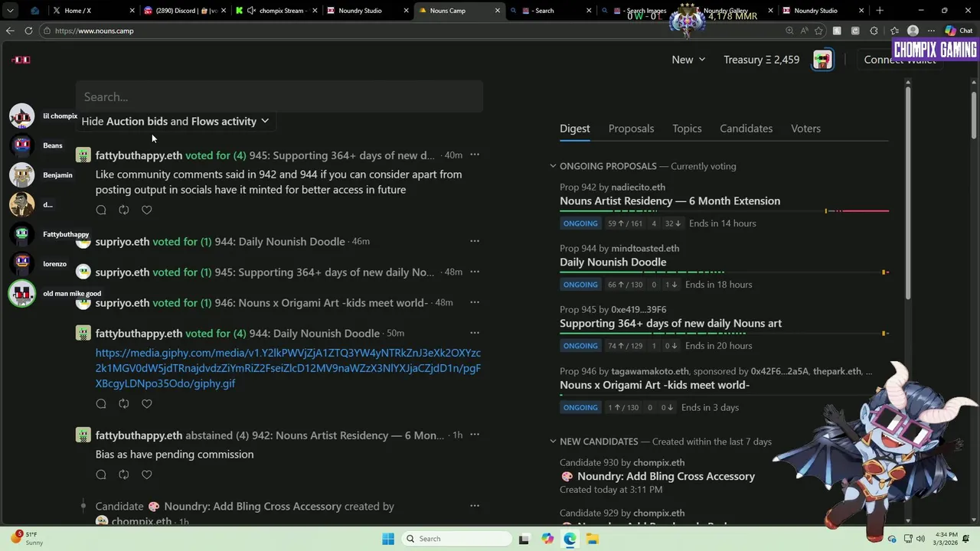Screen dimensions: 980x551
Task: Open more options for supriyo's 946 vote
Action: tap(475, 302)
